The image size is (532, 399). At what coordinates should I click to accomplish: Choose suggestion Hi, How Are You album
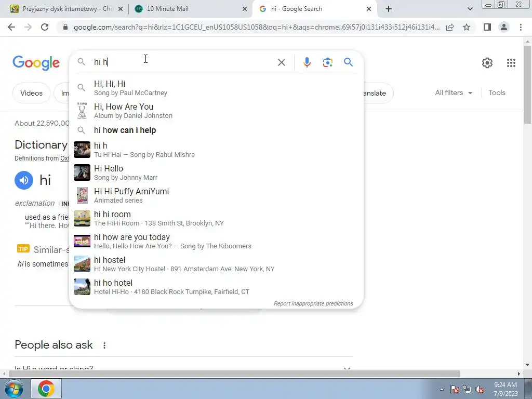(x=216, y=111)
